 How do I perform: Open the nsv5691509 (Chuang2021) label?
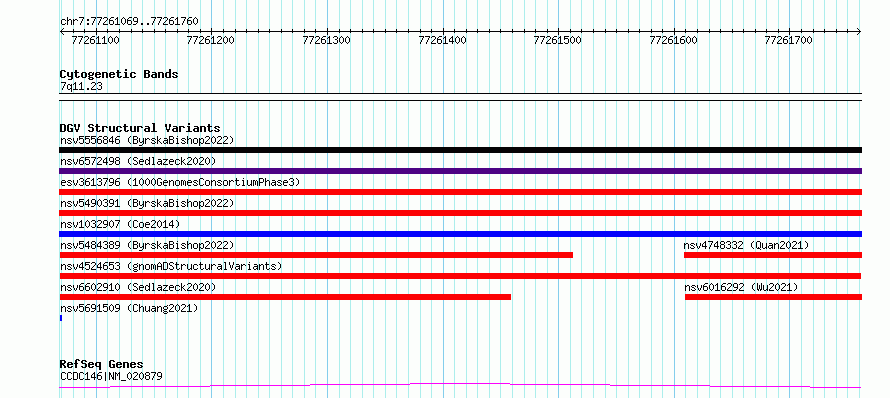coord(129,308)
